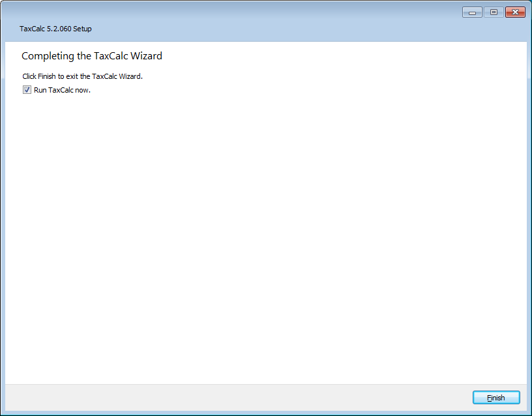
Task: Click the restore/maximize window button
Action: pos(493,12)
